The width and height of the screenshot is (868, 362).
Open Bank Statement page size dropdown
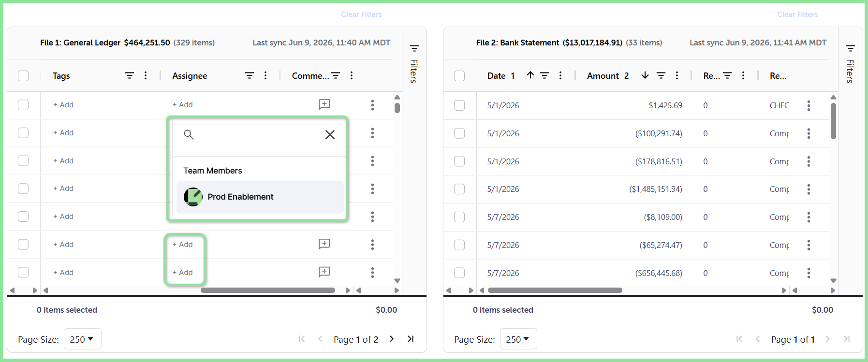click(517, 339)
